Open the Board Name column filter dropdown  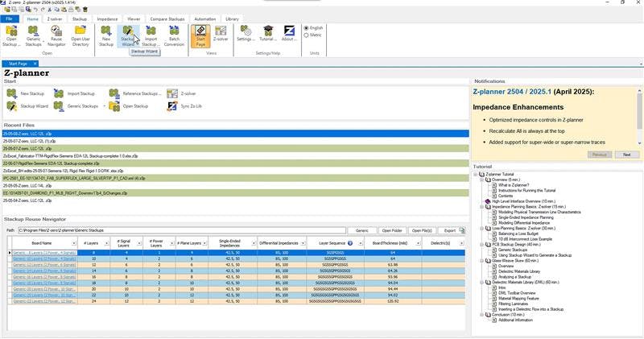74,243
